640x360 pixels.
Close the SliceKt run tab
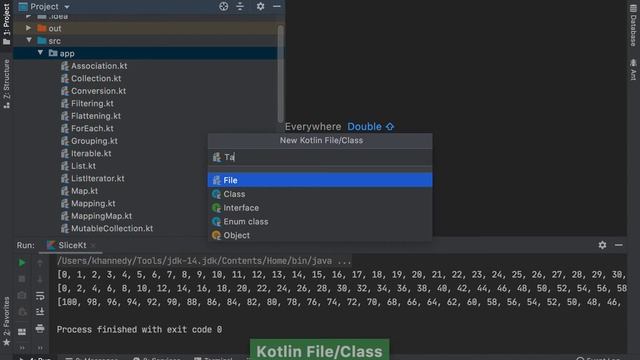[93, 245]
